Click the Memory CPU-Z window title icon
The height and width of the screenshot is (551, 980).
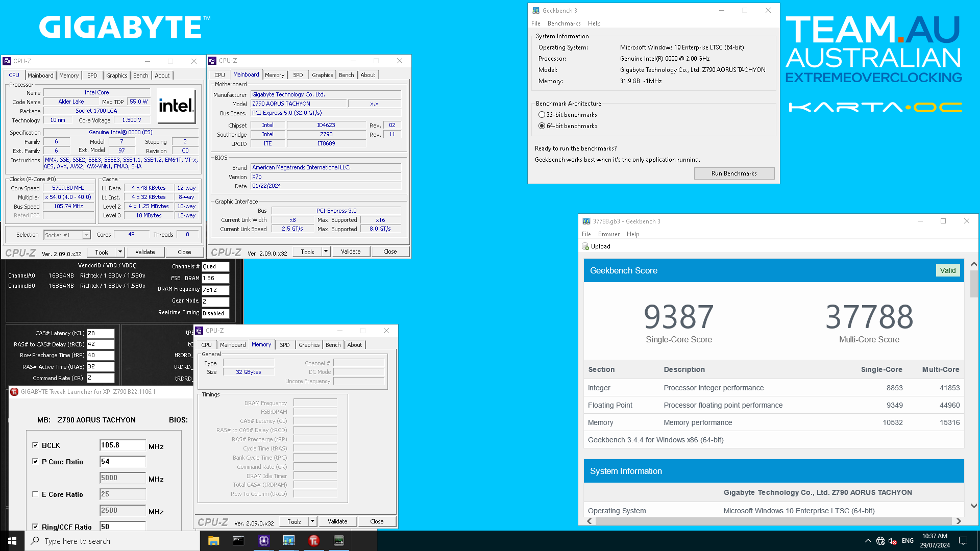coord(199,331)
